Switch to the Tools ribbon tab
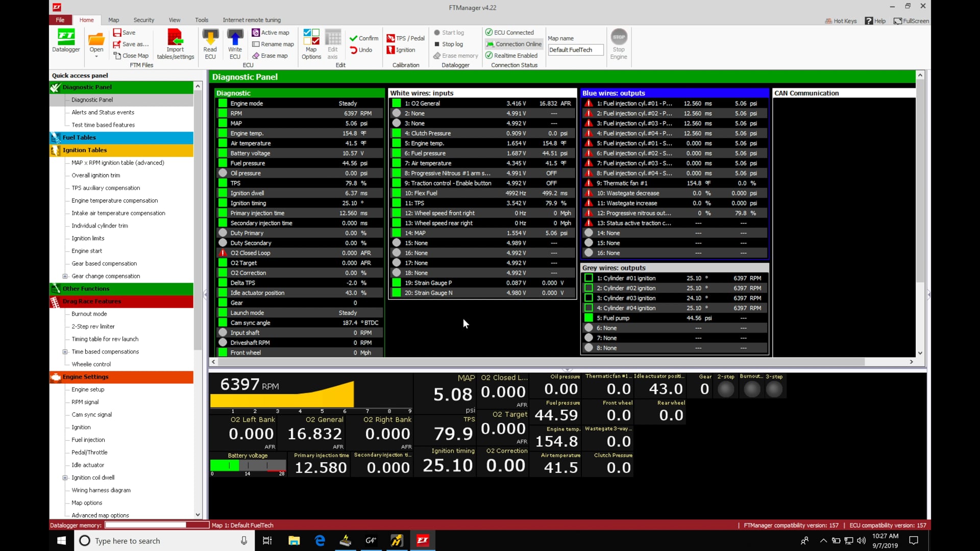This screenshot has width=980, height=551. 201,20
